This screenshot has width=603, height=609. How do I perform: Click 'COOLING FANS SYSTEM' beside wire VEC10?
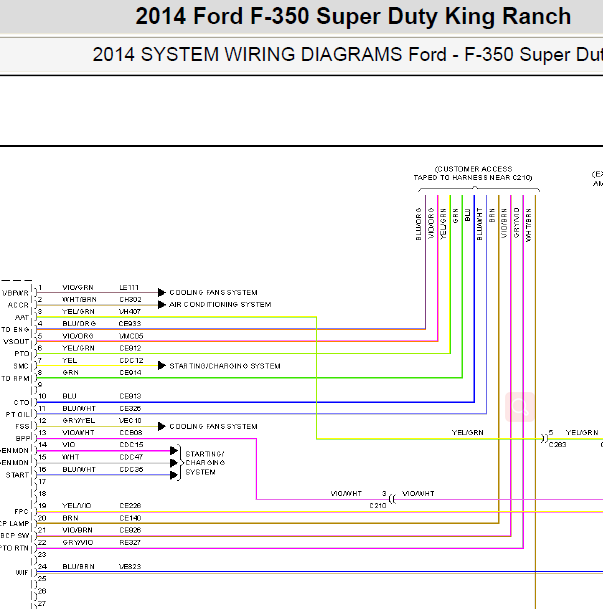(213, 426)
